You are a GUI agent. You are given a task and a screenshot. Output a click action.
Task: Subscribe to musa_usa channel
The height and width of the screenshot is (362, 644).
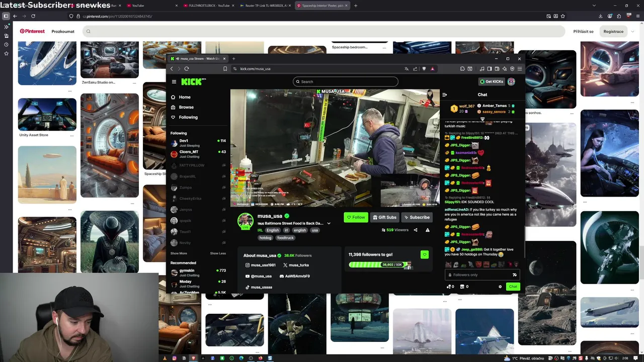pyautogui.click(x=417, y=217)
